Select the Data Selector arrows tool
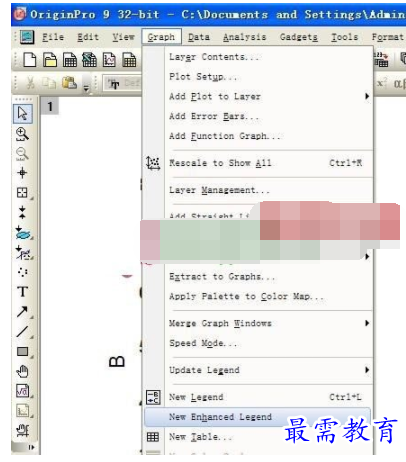 pos(22,212)
